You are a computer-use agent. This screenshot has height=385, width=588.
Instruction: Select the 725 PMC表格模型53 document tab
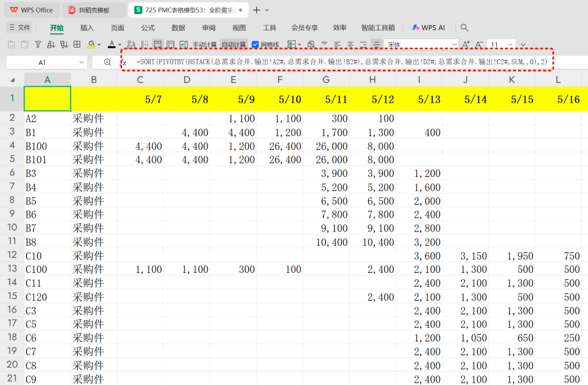[188, 10]
